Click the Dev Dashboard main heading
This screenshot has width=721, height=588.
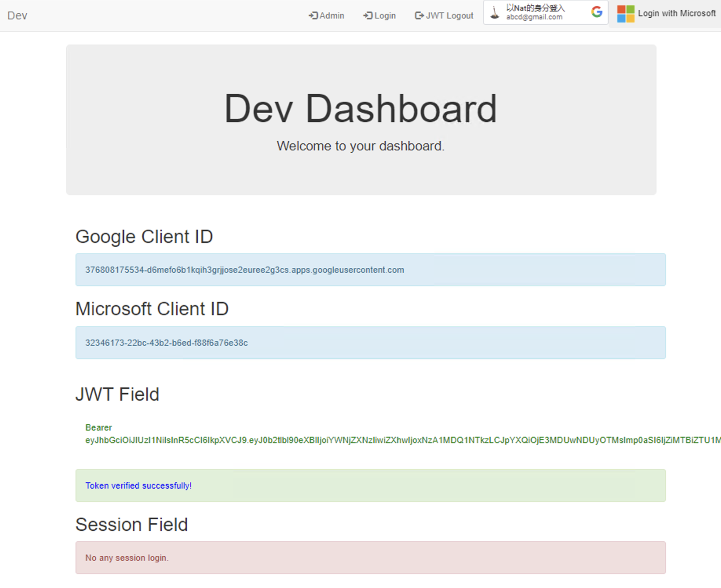(360, 109)
